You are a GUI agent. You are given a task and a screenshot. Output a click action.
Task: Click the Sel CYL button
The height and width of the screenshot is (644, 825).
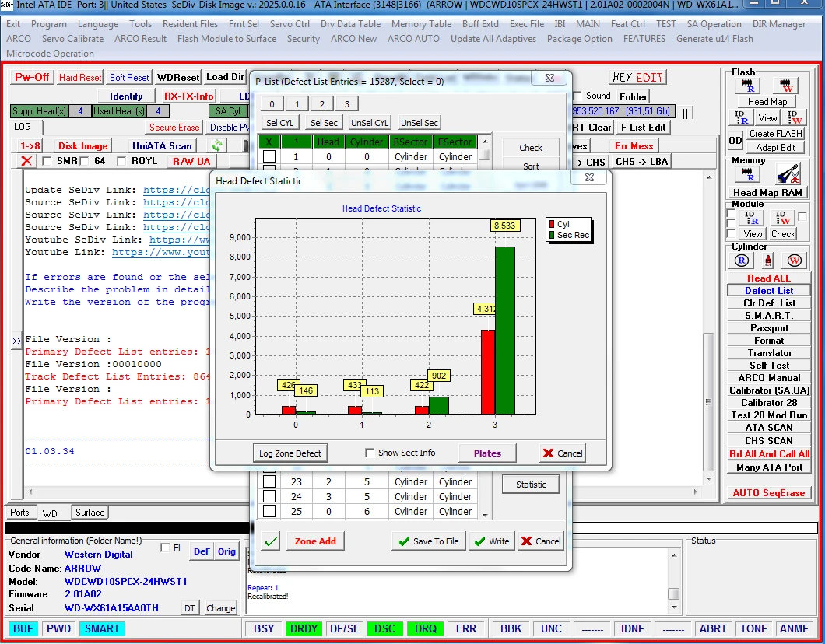pos(280,122)
